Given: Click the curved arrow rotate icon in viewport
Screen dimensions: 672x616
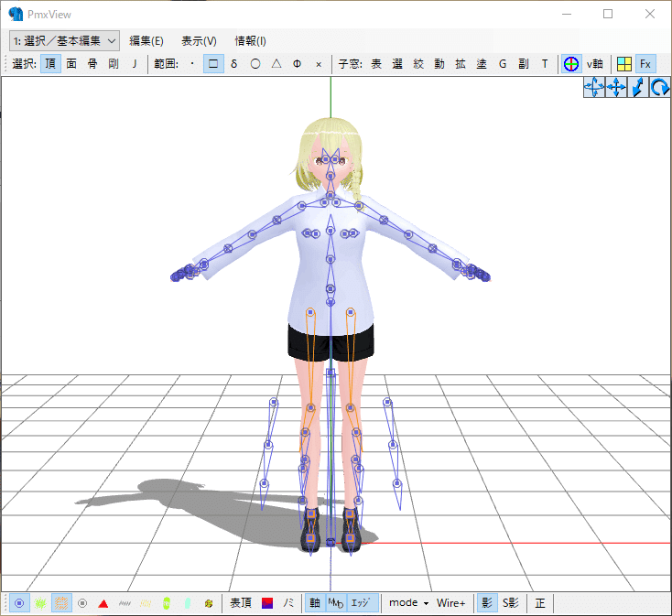Looking at the screenshot, I should tap(659, 87).
